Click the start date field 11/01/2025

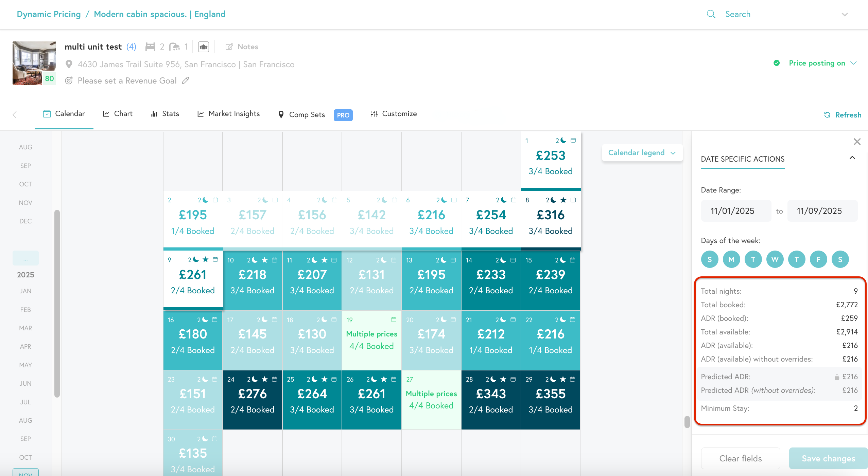[x=736, y=211]
